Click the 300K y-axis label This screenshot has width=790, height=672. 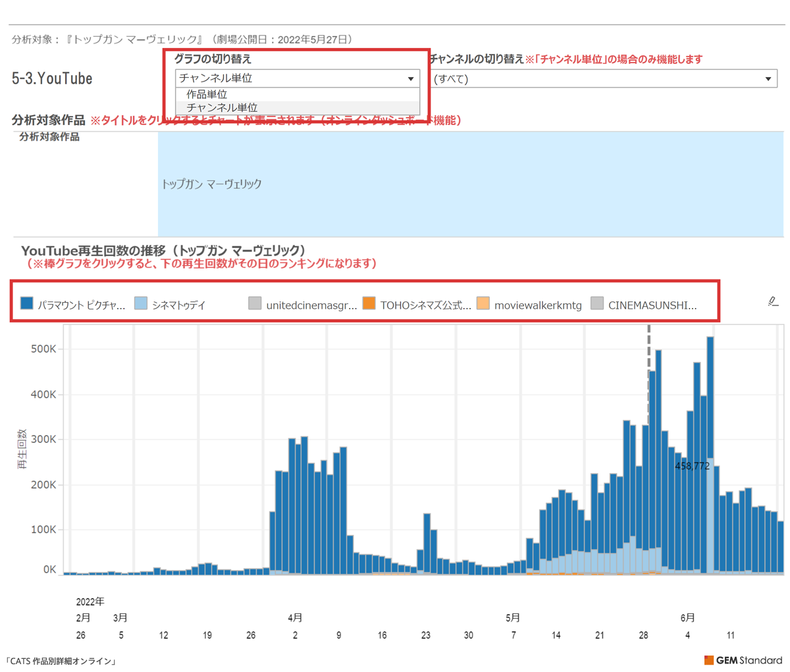(x=43, y=439)
